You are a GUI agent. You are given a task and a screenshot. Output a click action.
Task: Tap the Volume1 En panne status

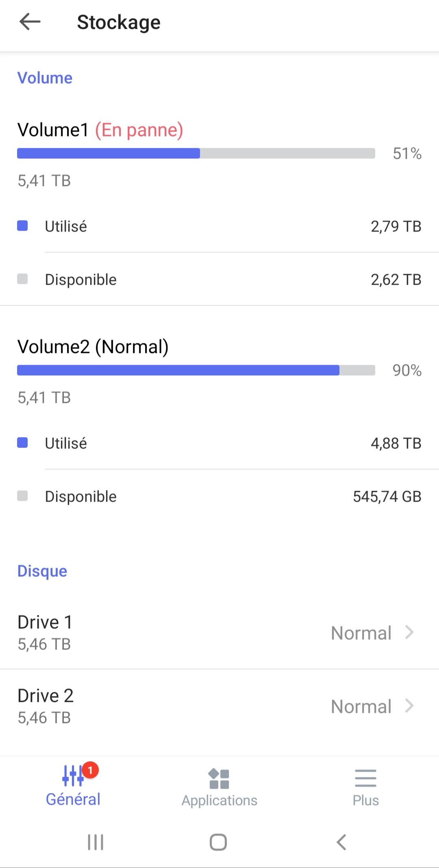point(139,130)
